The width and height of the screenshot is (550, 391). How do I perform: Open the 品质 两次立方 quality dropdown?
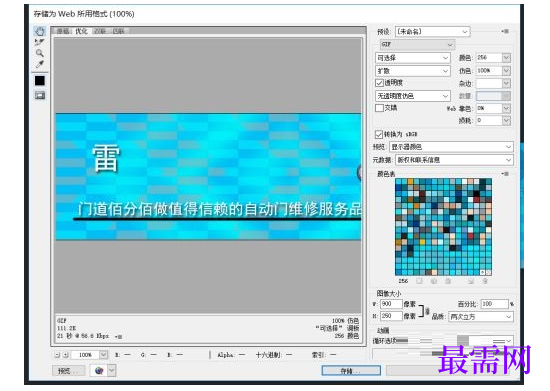481,317
